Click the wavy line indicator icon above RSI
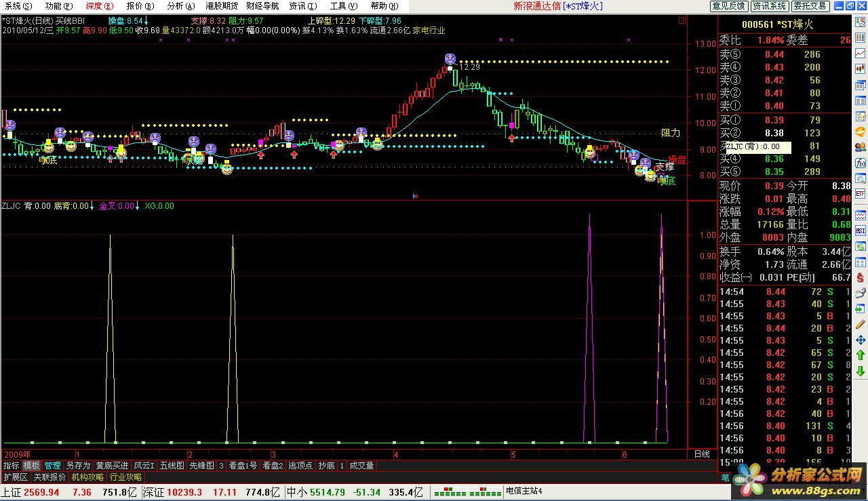This screenshot has height=501, width=868. coord(860,216)
